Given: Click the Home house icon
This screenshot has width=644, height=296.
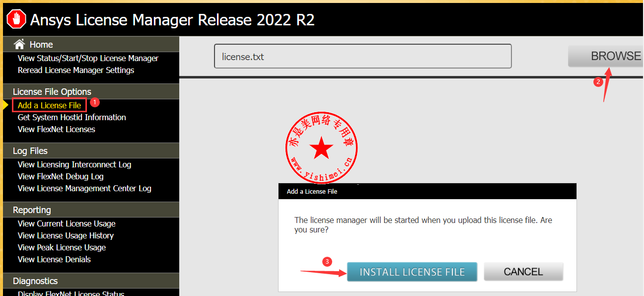Looking at the screenshot, I should pyautogui.click(x=19, y=44).
